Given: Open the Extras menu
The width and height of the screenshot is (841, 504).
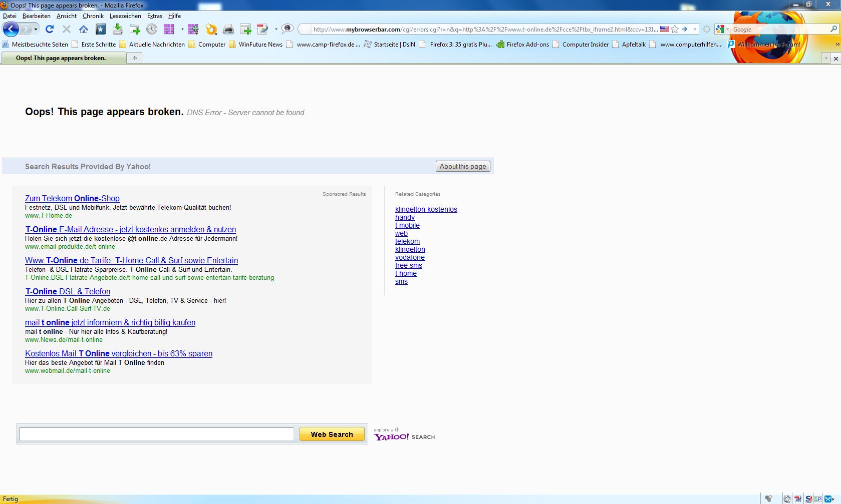Looking at the screenshot, I should pos(154,16).
